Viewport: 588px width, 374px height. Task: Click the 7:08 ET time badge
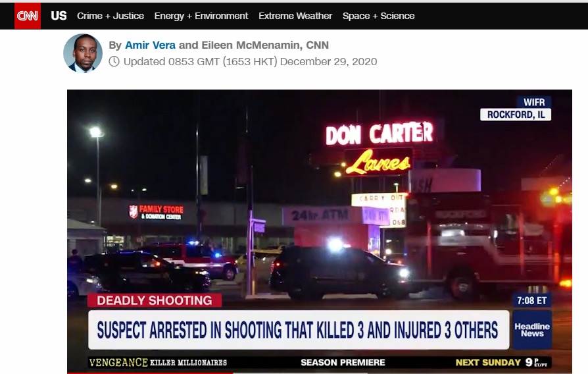pyautogui.click(x=532, y=300)
